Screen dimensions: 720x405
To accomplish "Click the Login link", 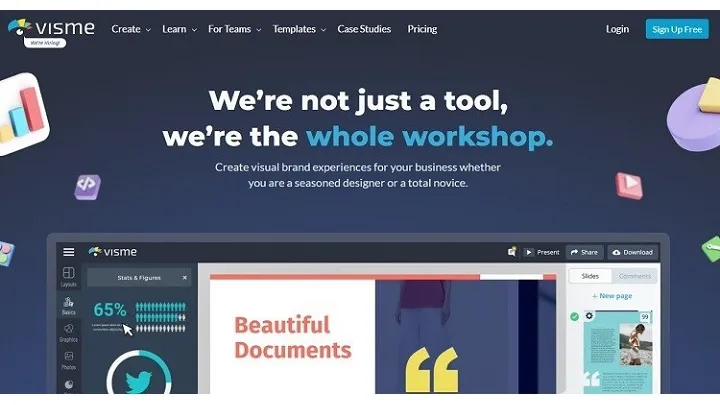I will click(617, 29).
